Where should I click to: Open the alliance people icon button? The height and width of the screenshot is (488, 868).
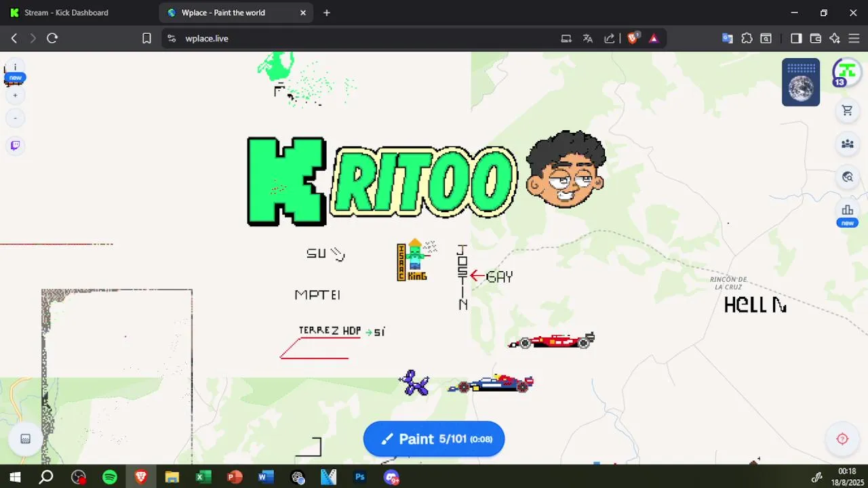[847, 144]
